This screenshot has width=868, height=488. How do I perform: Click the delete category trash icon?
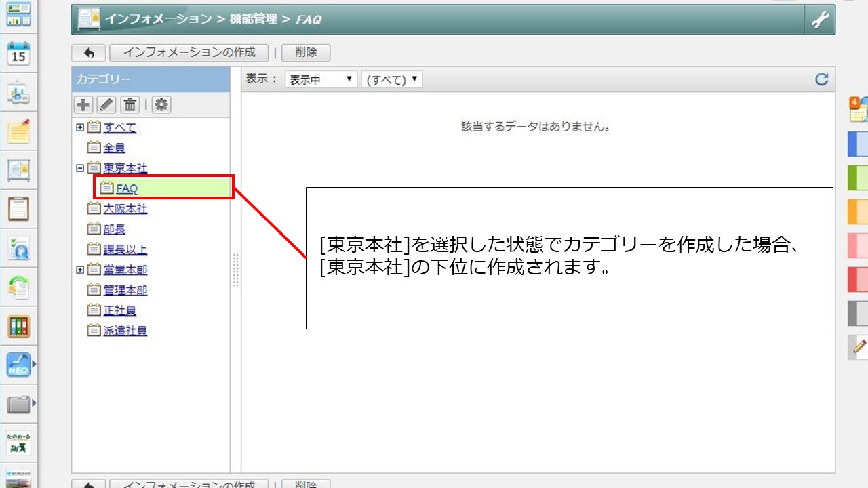coord(130,104)
